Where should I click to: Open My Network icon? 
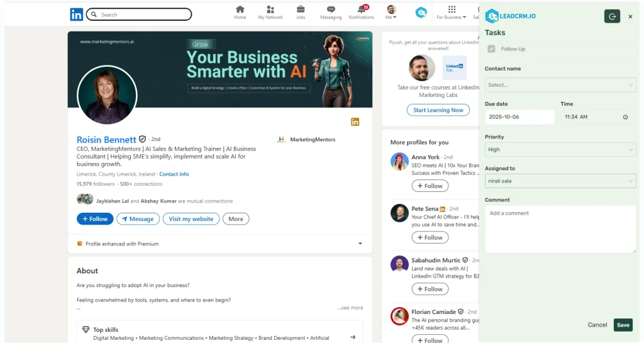click(270, 10)
